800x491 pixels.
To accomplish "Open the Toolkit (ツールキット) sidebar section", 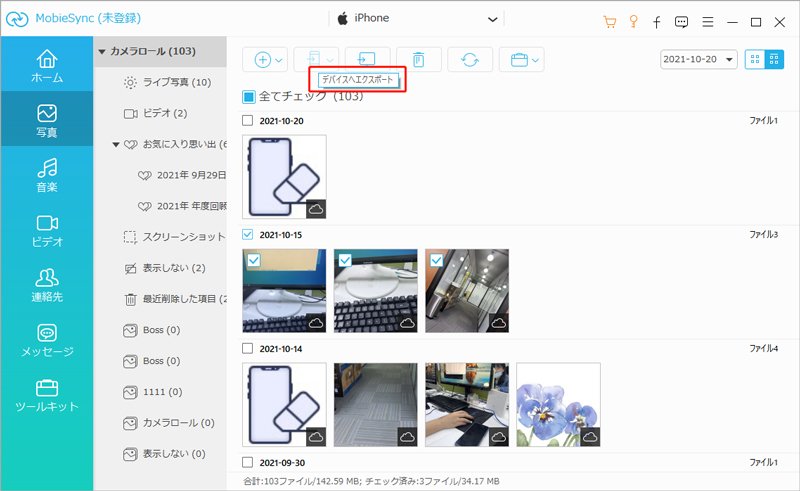I will tap(47, 395).
